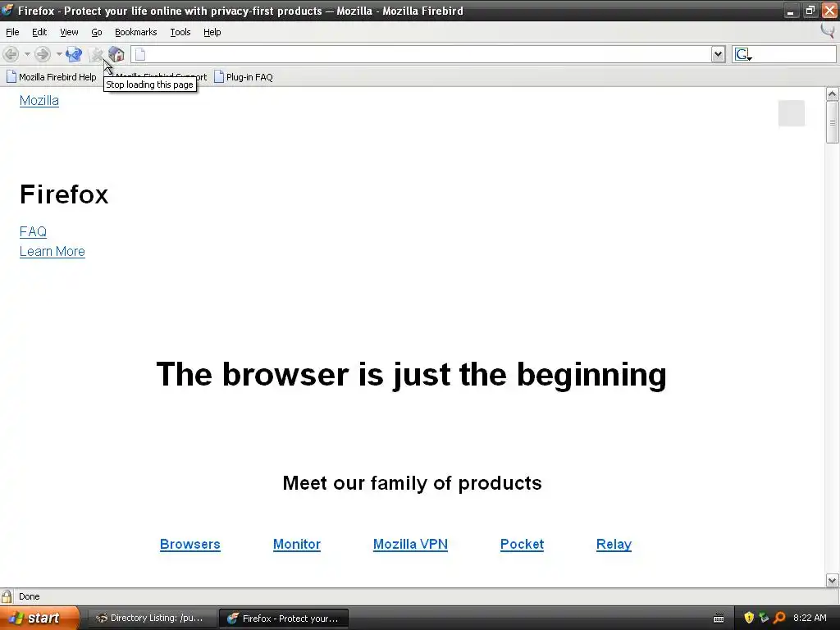The width and height of the screenshot is (840, 630).
Task: Open the Browsers product link
Action: click(189, 545)
